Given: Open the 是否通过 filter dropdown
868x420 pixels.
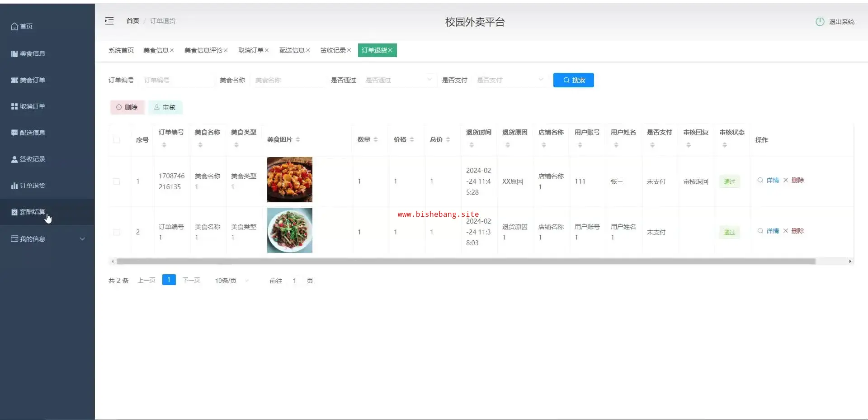Looking at the screenshot, I should click(x=398, y=80).
